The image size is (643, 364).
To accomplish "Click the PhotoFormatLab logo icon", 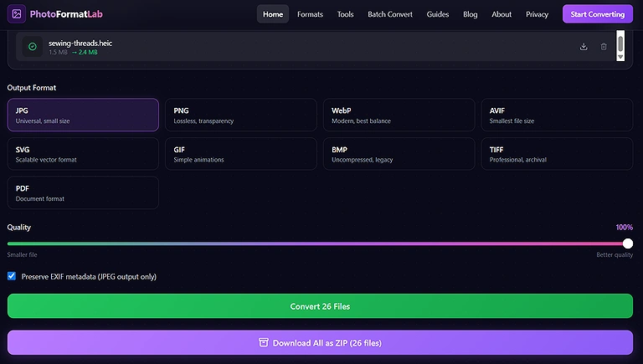I will [x=17, y=14].
